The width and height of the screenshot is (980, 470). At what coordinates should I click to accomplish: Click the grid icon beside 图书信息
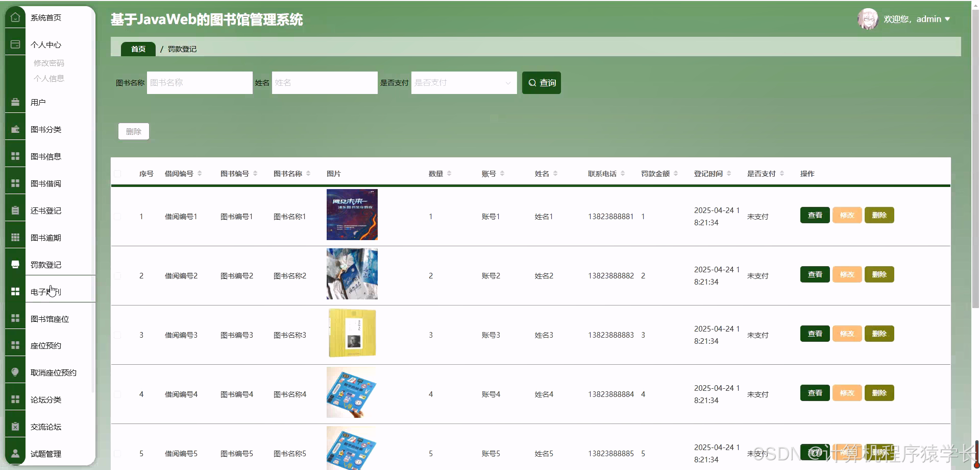(15, 156)
